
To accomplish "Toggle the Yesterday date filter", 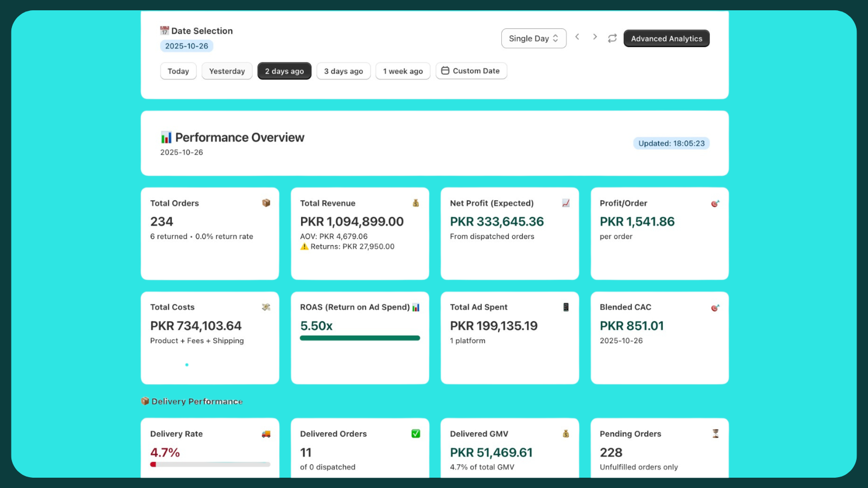I will (x=227, y=71).
